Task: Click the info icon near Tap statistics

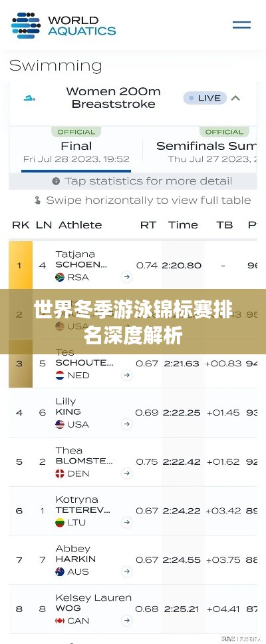Action: tap(56, 181)
